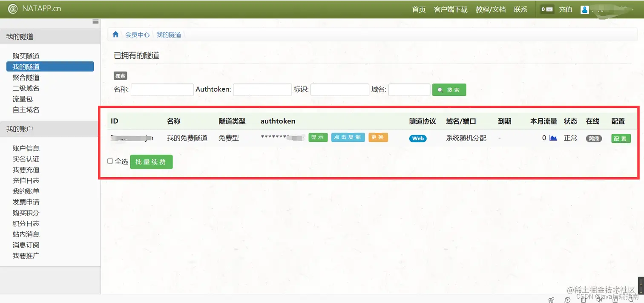Tick the 全选 checkbox
644x303 pixels.
coord(110,161)
